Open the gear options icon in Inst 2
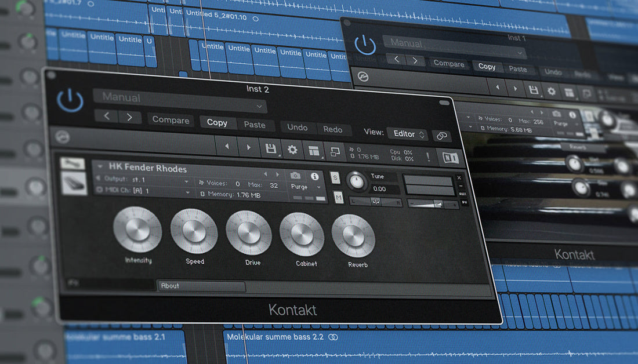 (292, 150)
